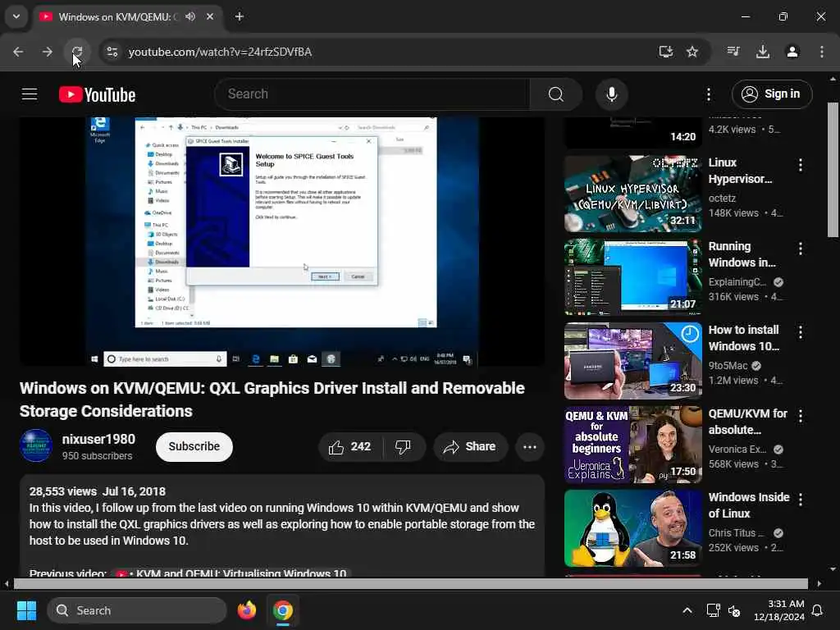This screenshot has height=630, width=840.
Task: Open a new browser tab
Action: click(240, 16)
